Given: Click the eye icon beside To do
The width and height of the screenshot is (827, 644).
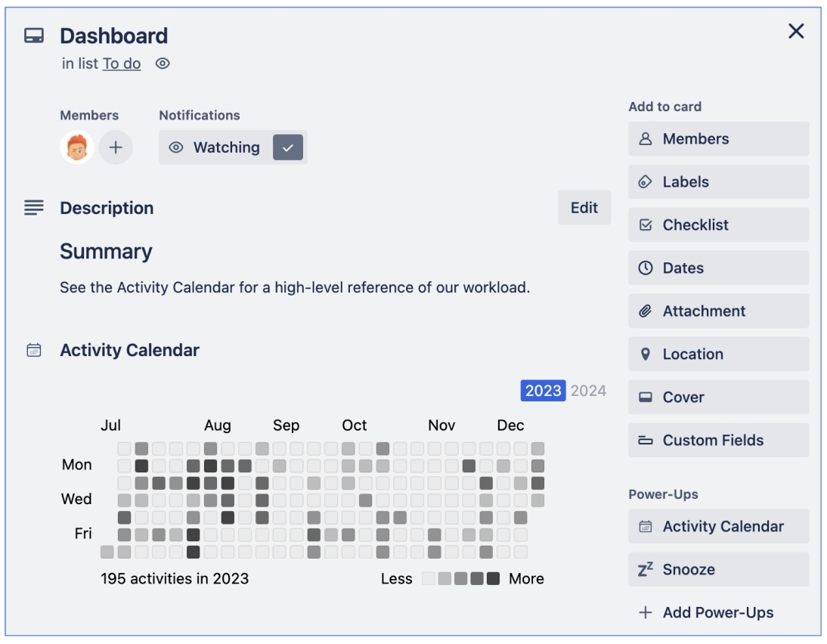Looking at the screenshot, I should coord(163,63).
